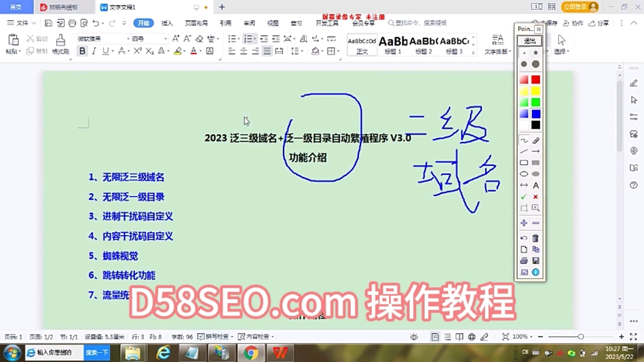This screenshot has width=644, height=362.
Task: Choose the straight line tool in Pointofix
Action: click(x=524, y=151)
